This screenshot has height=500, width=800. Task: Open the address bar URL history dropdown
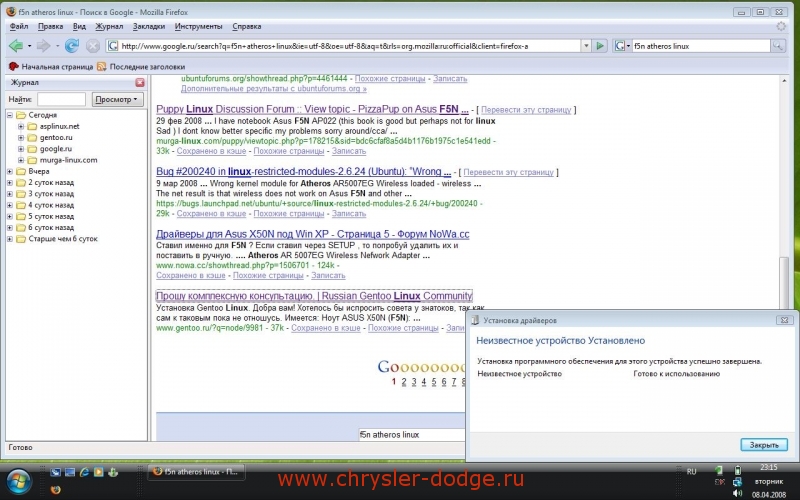586,46
